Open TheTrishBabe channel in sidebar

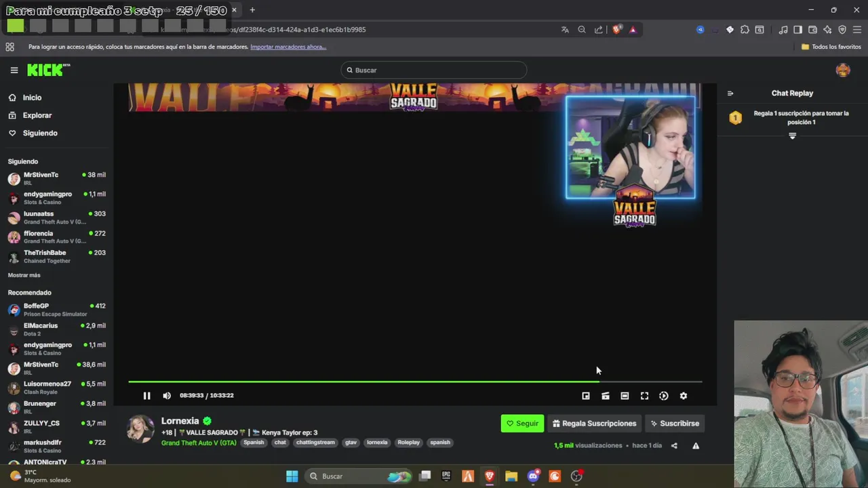click(57, 256)
